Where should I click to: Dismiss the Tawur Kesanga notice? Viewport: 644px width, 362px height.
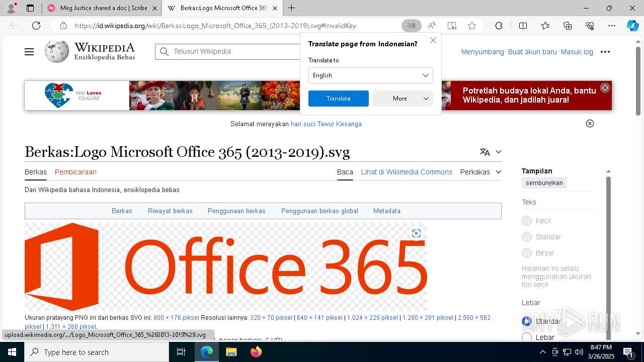point(590,124)
